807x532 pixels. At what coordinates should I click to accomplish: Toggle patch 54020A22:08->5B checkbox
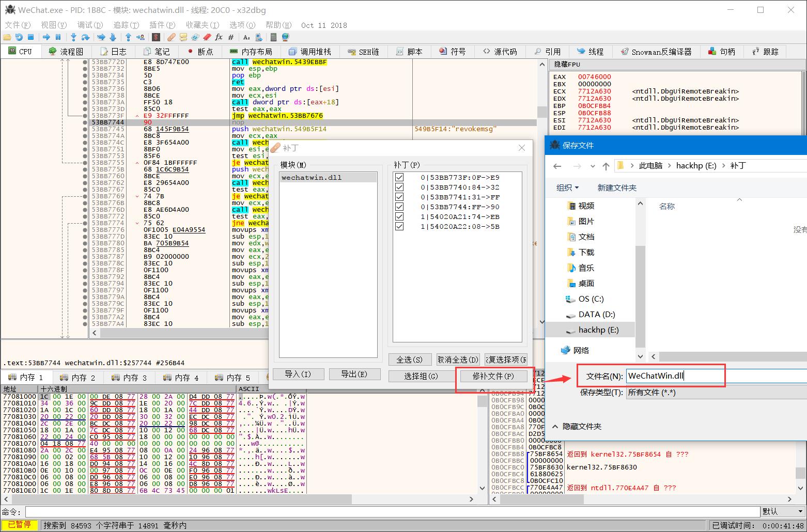(399, 226)
